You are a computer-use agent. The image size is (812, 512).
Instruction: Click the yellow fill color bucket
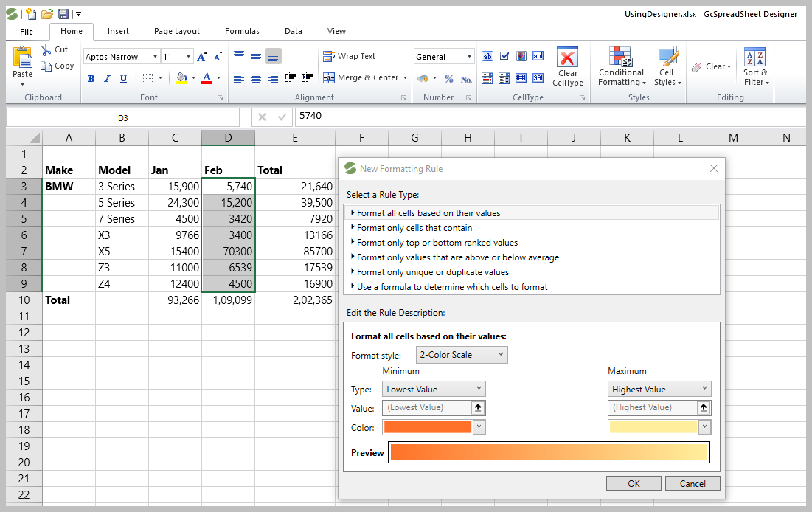(x=181, y=78)
